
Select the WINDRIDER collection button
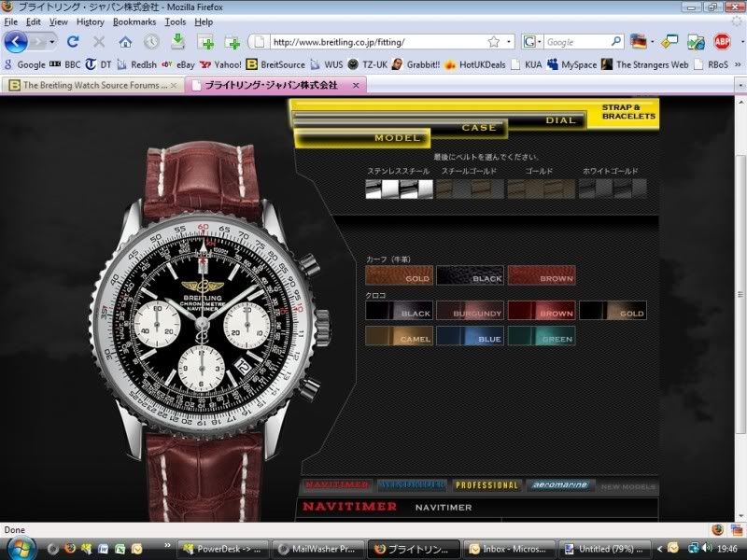tap(412, 485)
